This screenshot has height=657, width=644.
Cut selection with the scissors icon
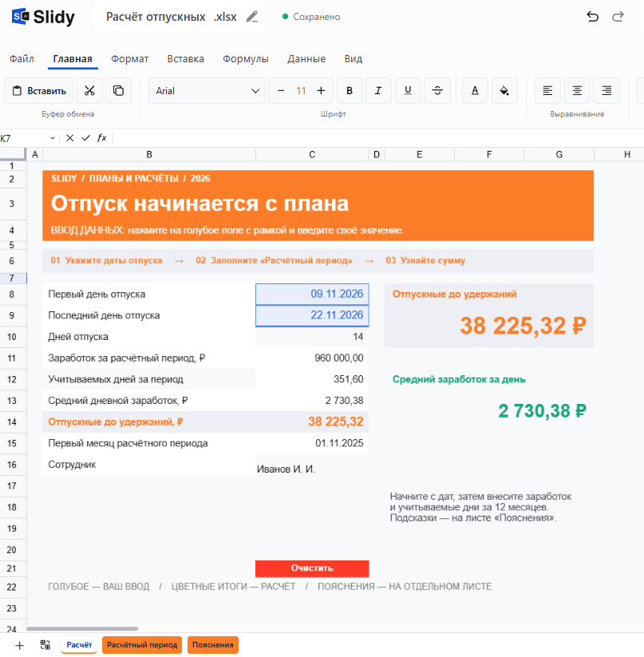(89, 90)
